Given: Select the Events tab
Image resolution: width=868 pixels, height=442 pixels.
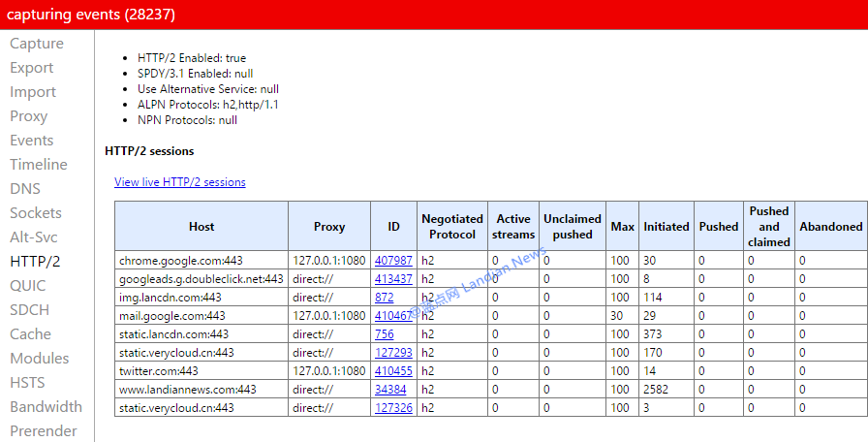Looking at the screenshot, I should pos(32,141).
